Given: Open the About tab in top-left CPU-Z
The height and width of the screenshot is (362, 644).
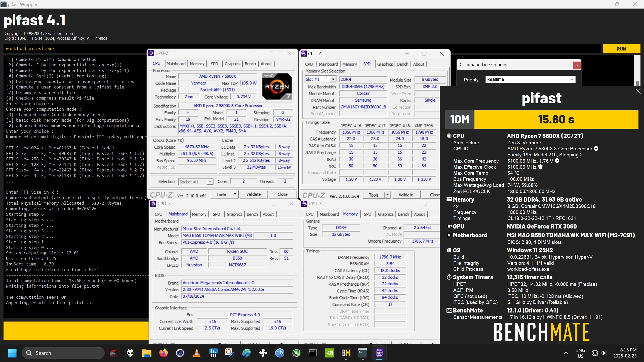Looking at the screenshot, I should (x=266, y=64).
